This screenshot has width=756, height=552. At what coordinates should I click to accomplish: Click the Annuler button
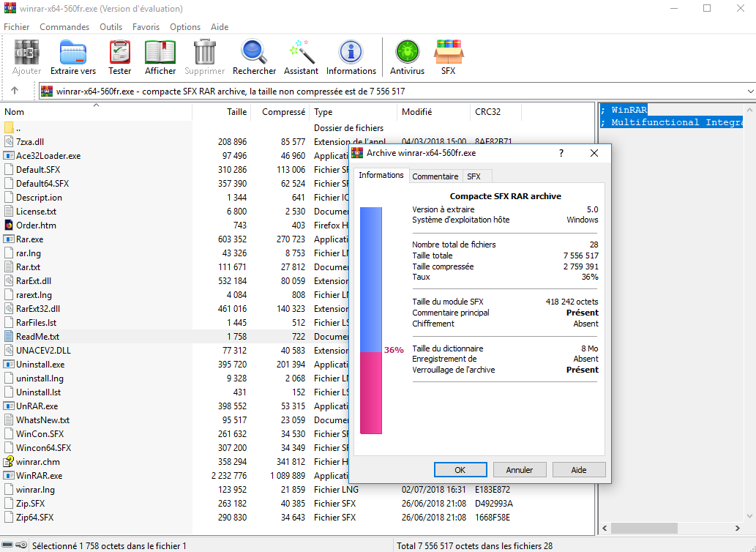tap(520, 470)
